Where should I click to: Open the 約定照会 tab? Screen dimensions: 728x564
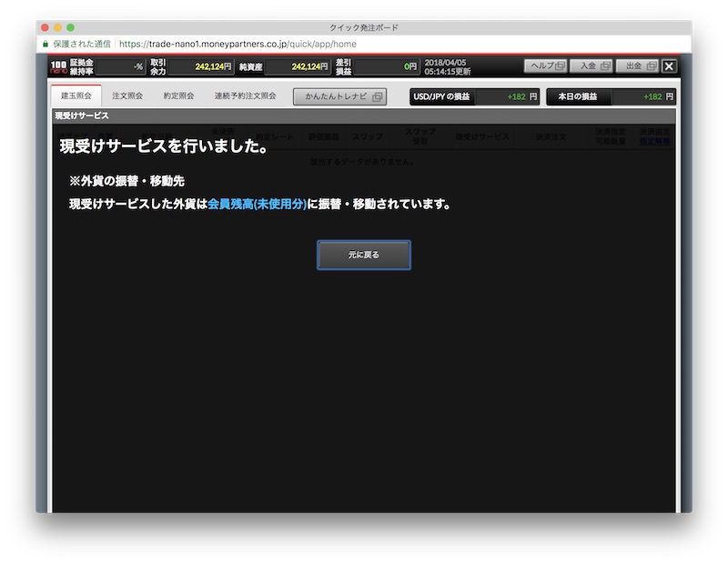pyautogui.click(x=178, y=96)
